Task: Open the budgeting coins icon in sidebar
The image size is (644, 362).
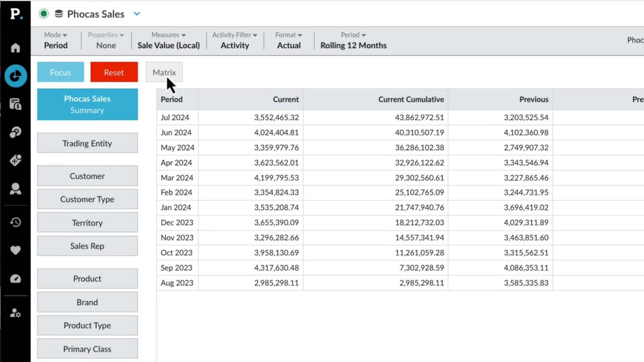Action: coord(15,104)
